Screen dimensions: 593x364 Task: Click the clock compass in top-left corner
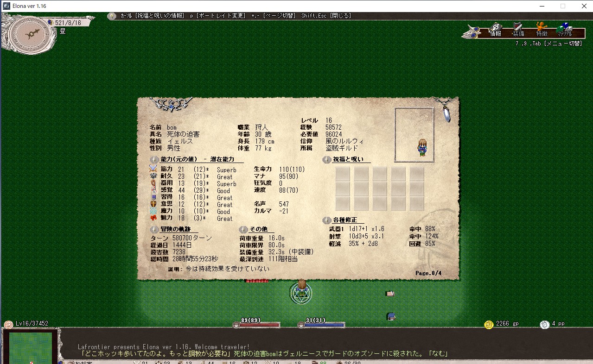click(x=32, y=34)
